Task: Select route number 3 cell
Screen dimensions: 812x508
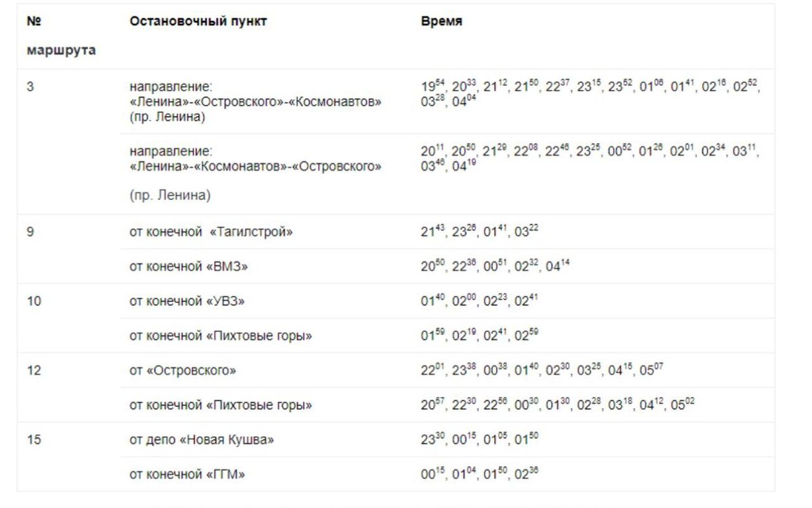Action: tap(30, 87)
